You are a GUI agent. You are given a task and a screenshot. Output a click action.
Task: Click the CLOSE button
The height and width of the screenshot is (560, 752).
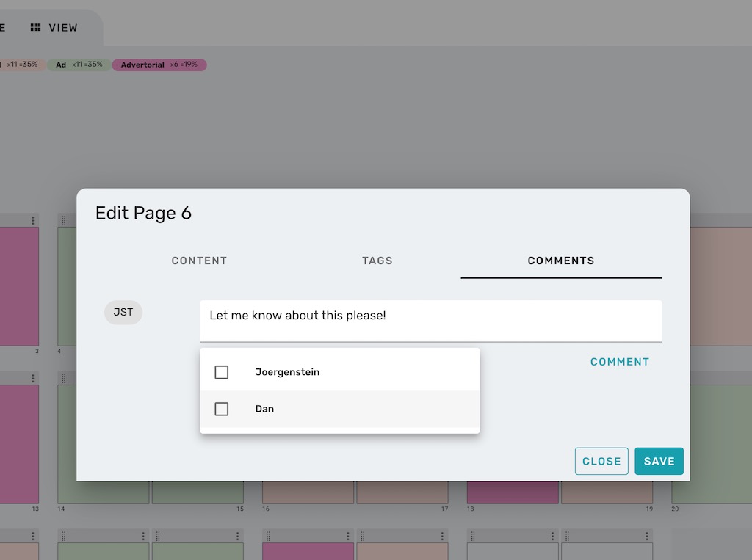tap(601, 461)
